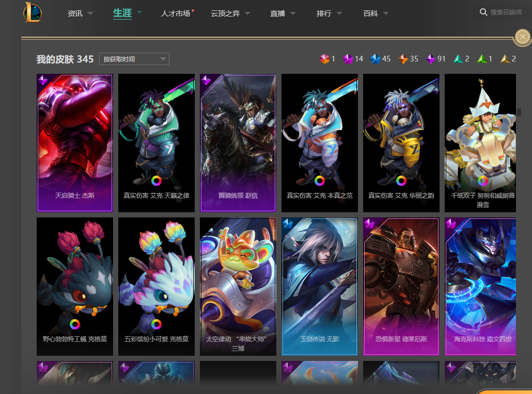Expand the 资讯 menu arrow
The image size is (532, 394).
[x=90, y=13]
